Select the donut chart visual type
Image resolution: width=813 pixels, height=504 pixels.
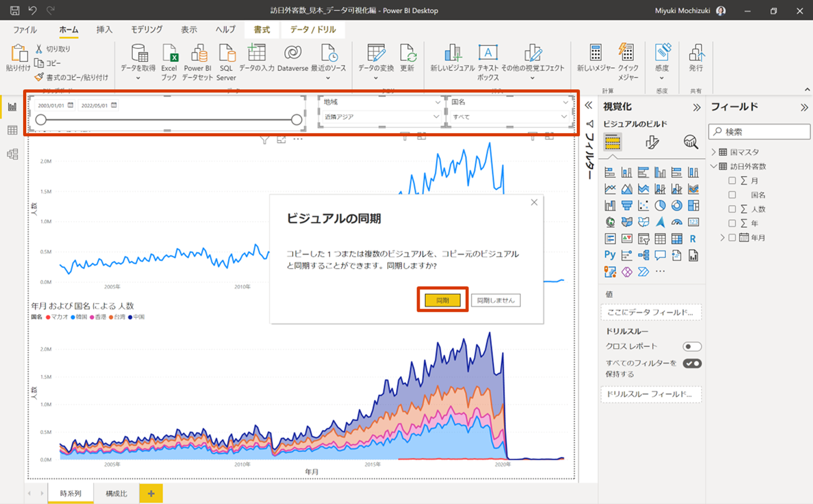tap(677, 205)
